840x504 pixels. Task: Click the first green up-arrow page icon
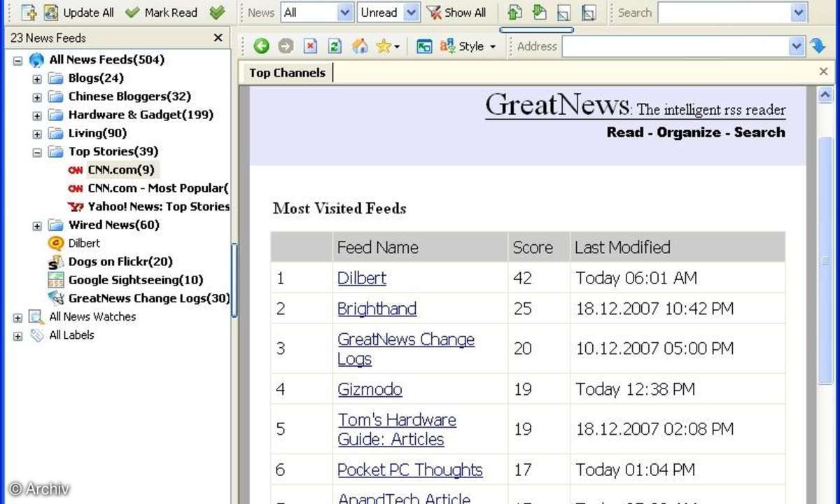point(514,12)
